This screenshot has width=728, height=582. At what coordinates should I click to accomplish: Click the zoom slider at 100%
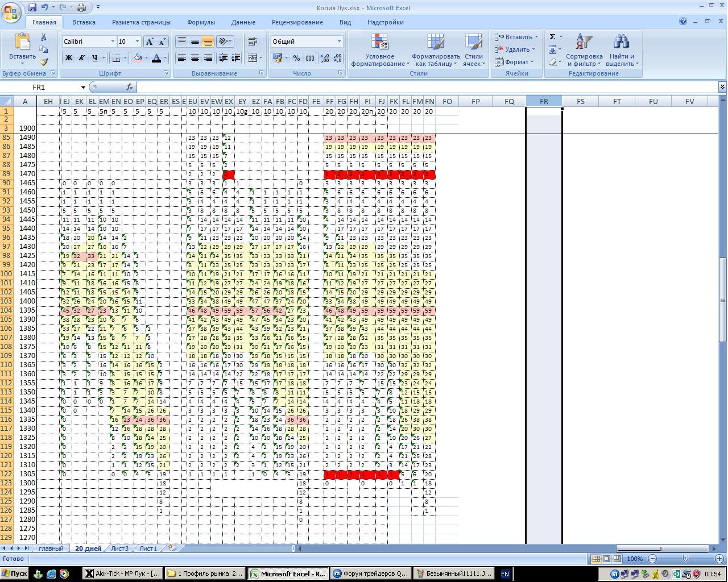[x=685, y=559]
